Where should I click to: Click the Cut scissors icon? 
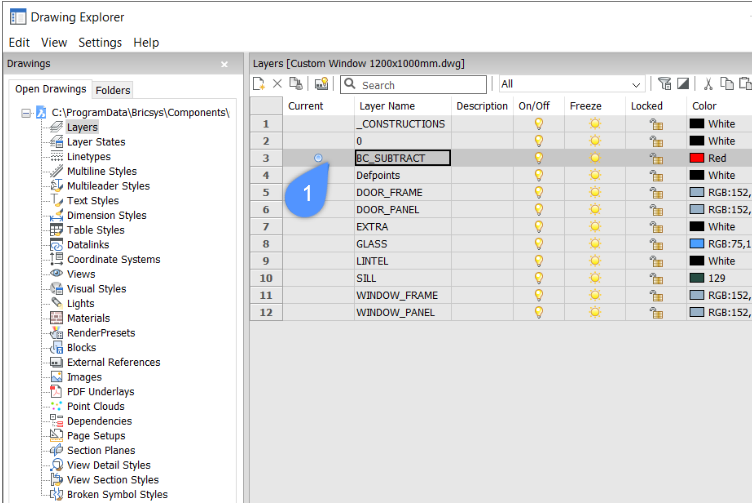(708, 85)
